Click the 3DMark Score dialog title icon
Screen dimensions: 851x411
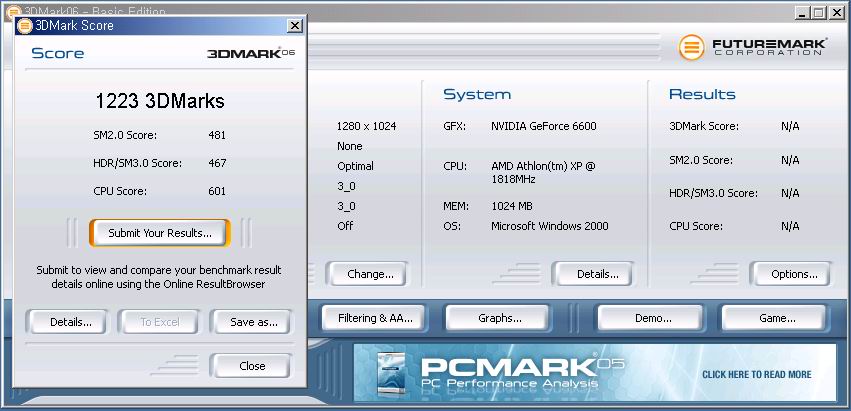[25, 26]
